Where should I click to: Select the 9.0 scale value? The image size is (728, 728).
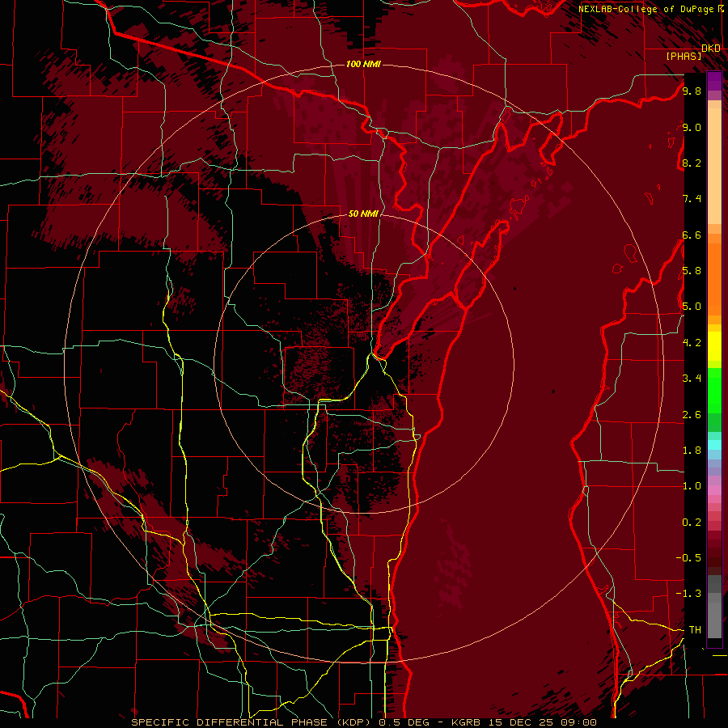[692, 127]
